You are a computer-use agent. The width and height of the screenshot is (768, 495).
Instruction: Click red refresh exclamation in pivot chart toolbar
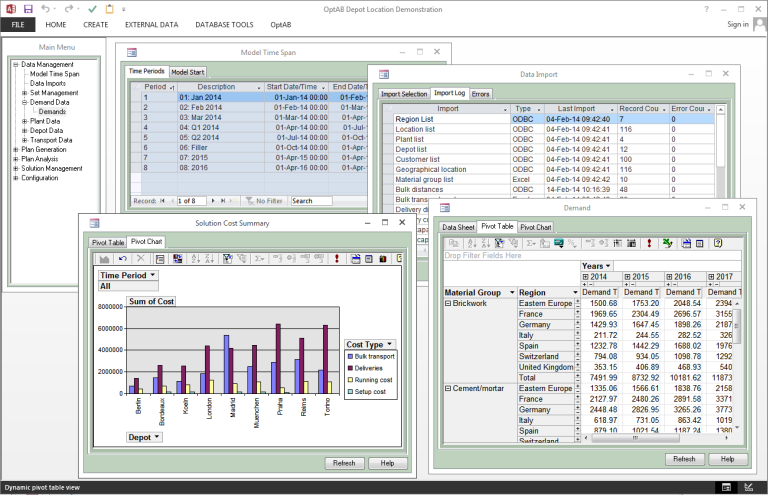(x=336, y=259)
